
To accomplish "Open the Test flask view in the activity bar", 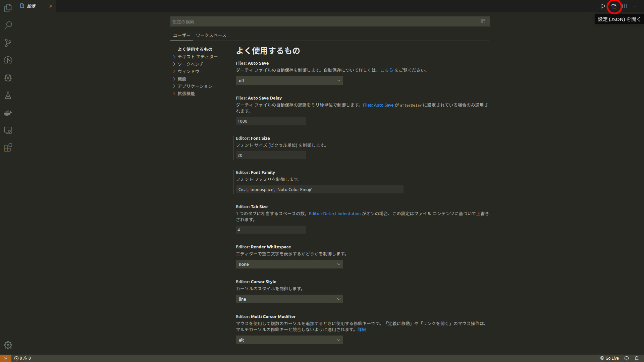I will tap(8, 95).
